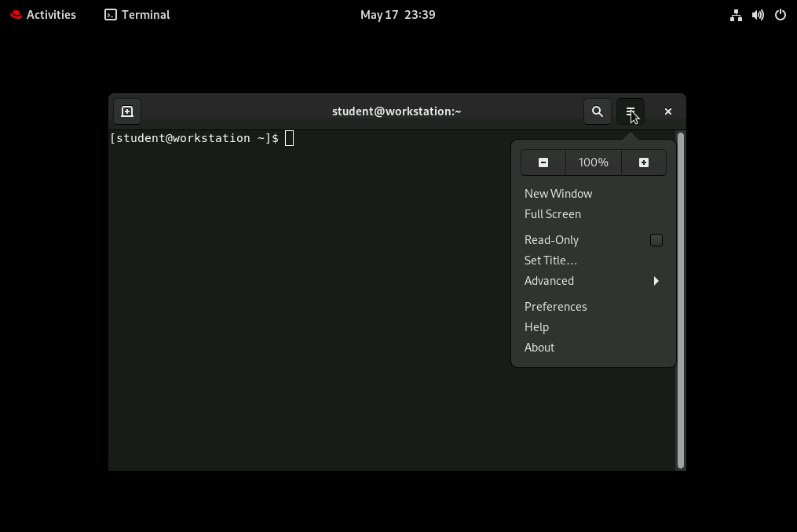Click the terminal vertical scrollbar
This screenshot has height=532, width=797.
(x=681, y=298)
